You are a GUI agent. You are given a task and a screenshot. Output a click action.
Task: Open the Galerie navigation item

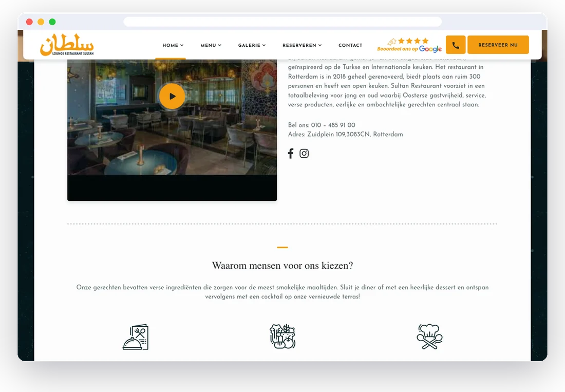pos(249,45)
